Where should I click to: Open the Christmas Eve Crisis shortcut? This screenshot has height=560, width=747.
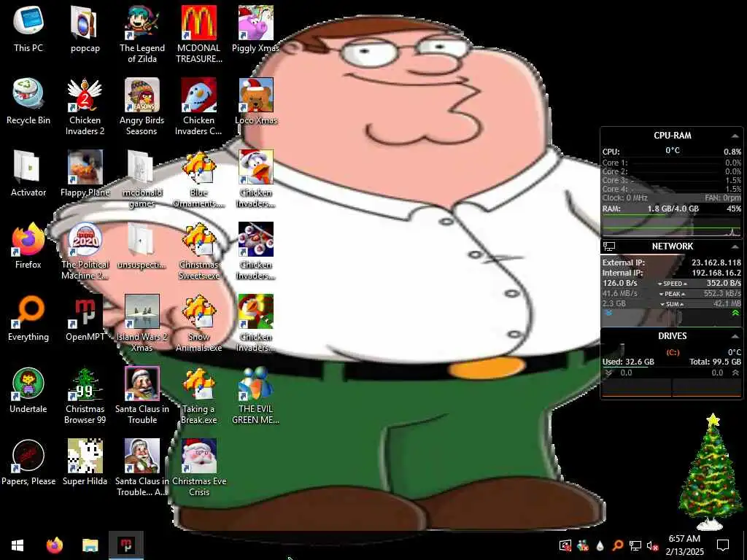199,468
